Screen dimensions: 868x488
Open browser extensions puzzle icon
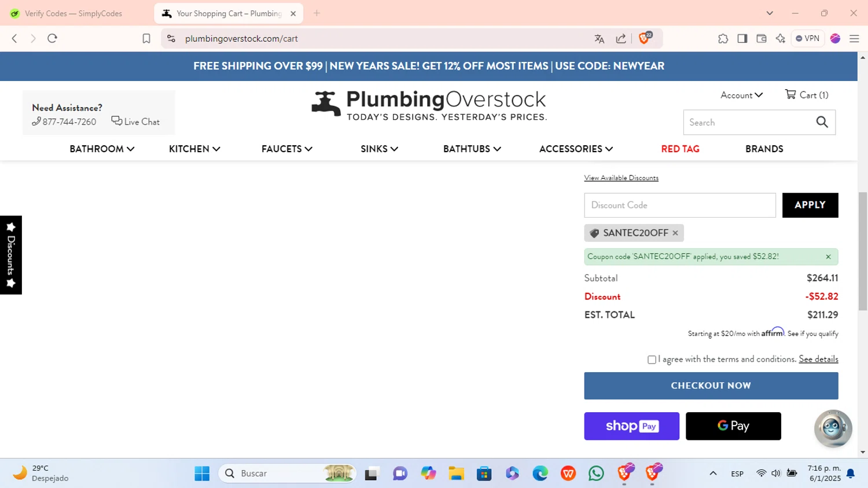pyautogui.click(x=723, y=39)
